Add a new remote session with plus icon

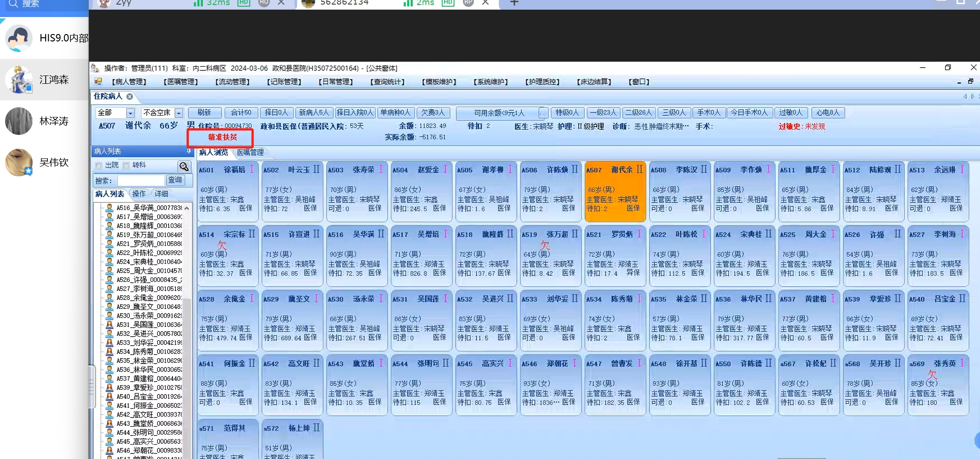(x=514, y=3)
